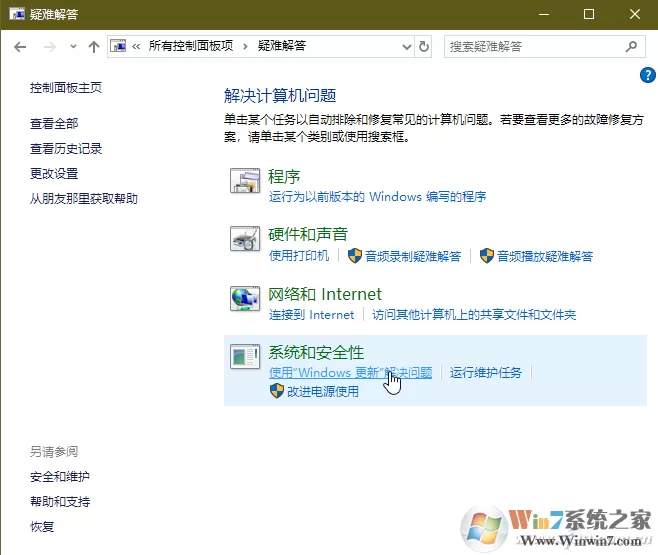Click 查看全部 in left sidebar
Screen dimensions: 658x555
(x=54, y=124)
